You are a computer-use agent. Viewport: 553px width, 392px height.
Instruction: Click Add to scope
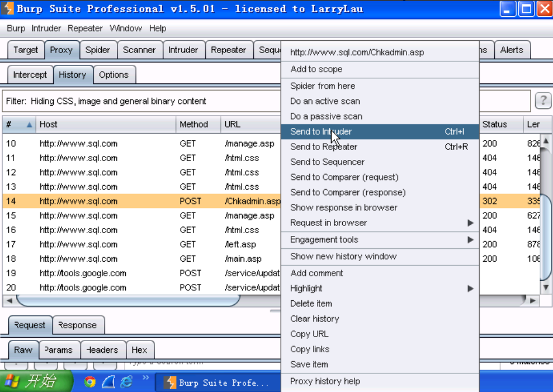click(x=380, y=69)
